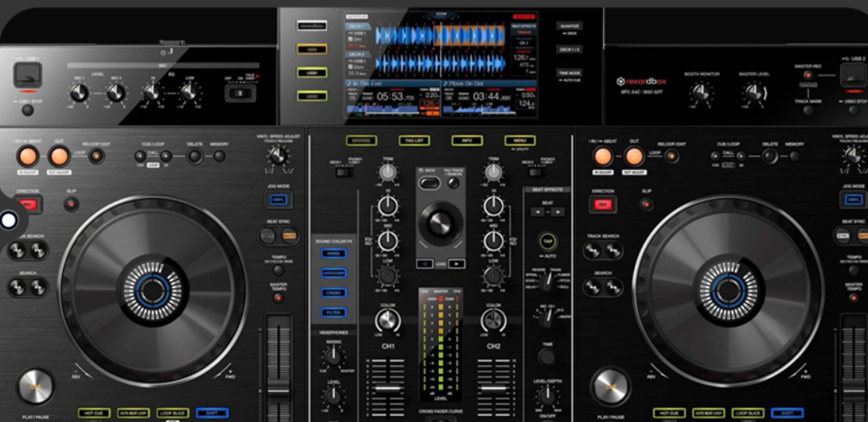Click the DECK1/2 button beside display
868x422 pixels.
click(569, 49)
